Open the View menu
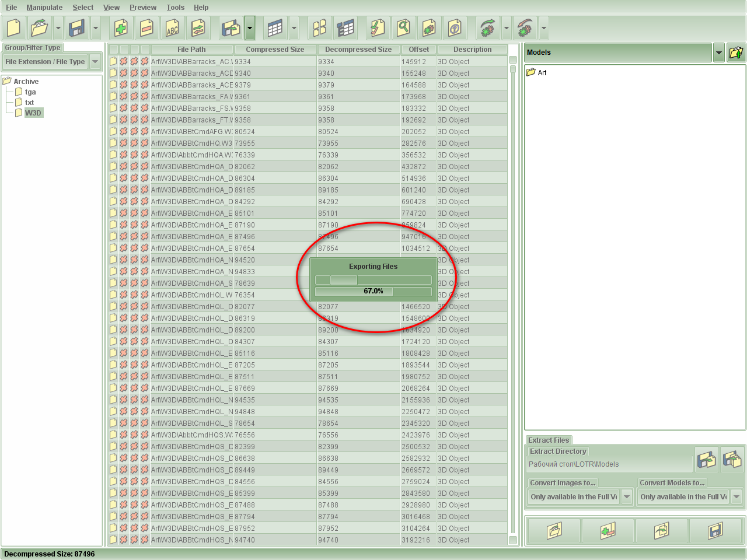Screen dimensions: 747x560 111,8
